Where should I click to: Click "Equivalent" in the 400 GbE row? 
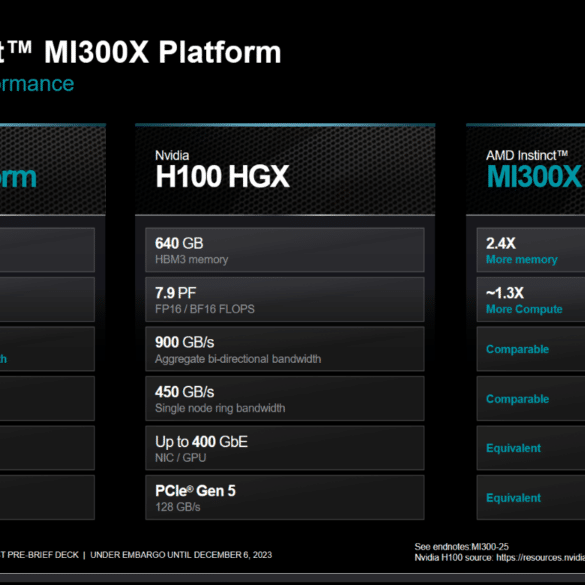(x=513, y=448)
